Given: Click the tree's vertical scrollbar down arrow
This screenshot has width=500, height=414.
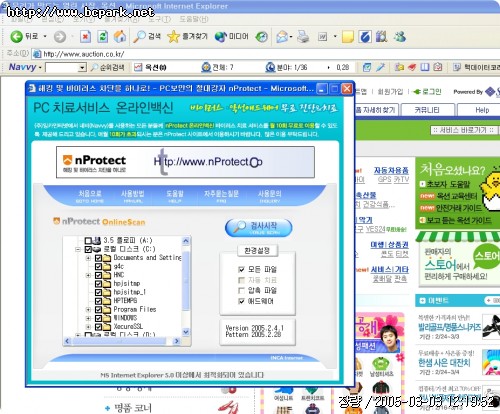Looking at the screenshot, I should [x=186, y=332].
